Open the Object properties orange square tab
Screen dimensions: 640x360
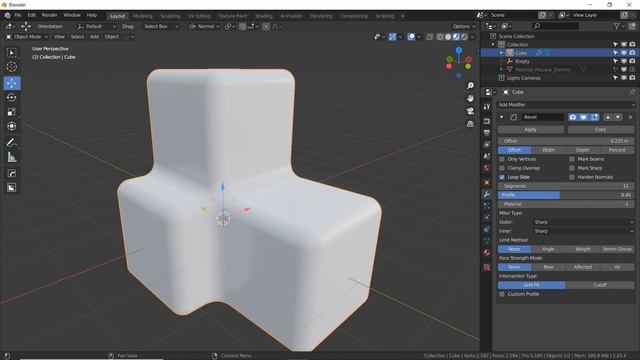point(487,182)
